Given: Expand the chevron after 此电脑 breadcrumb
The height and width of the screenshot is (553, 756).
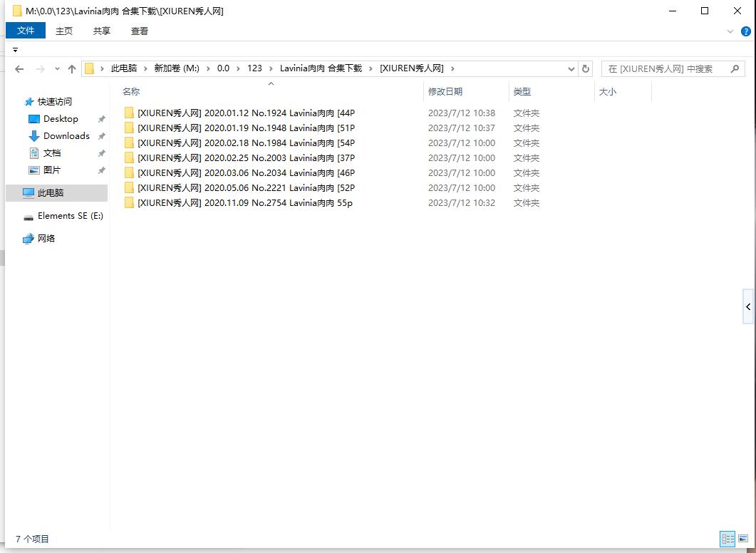Looking at the screenshot, I should 145,68.
